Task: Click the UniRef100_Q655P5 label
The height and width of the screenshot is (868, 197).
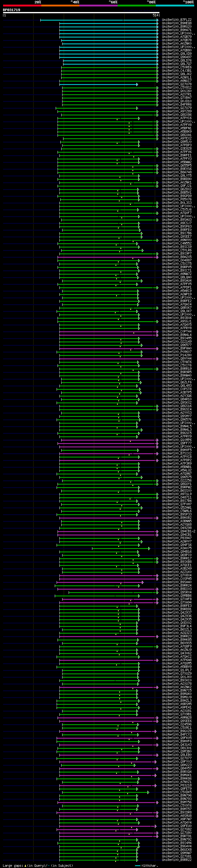Action: (176, 165)
